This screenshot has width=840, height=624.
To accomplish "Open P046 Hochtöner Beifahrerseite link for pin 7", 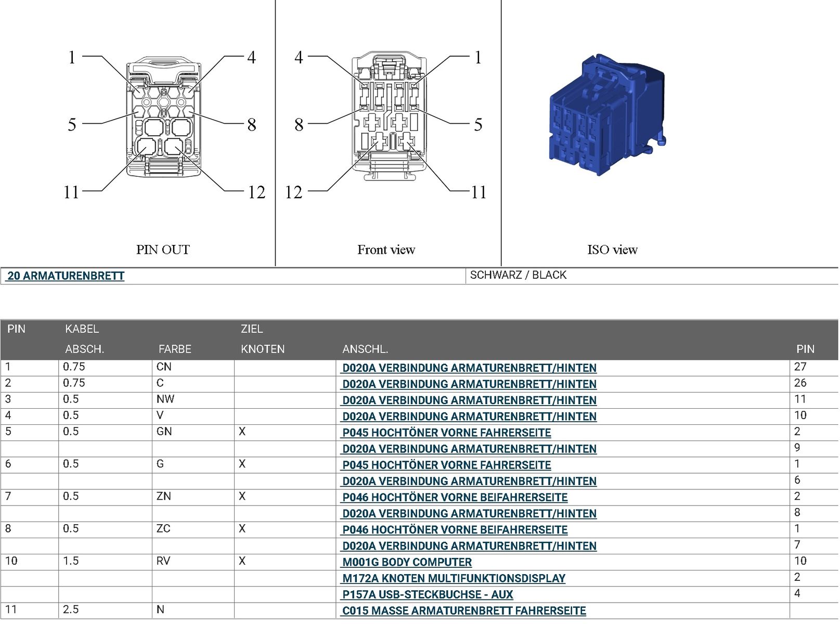I will (455, 498).
